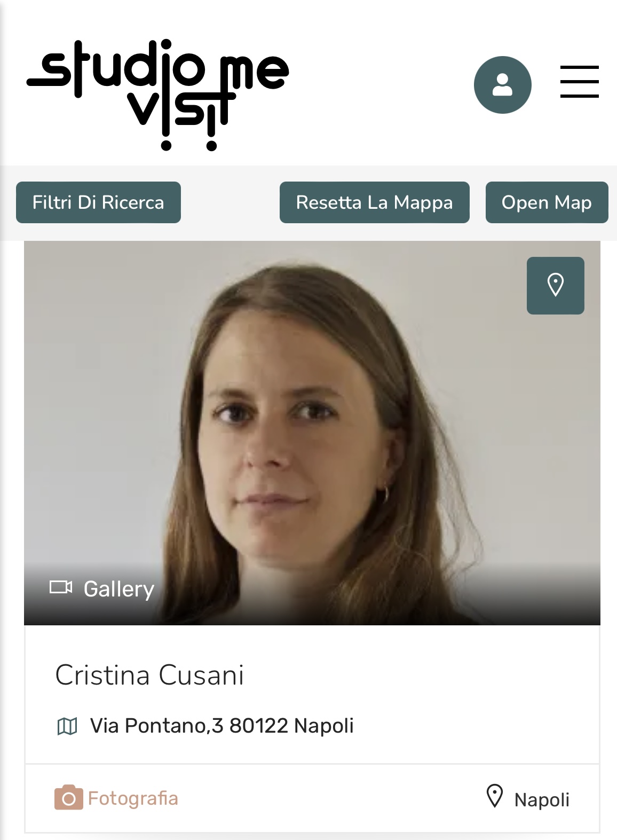Click the Napoli city label

coord(542,799)
